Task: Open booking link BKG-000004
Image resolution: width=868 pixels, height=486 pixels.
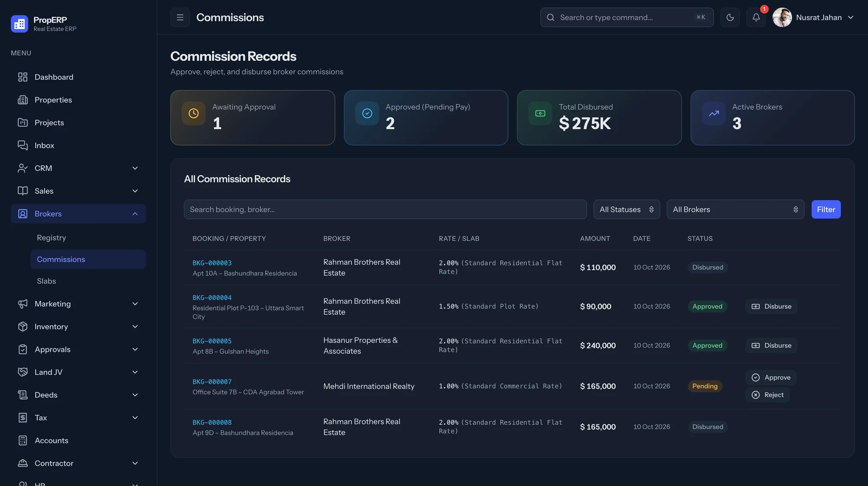Action: (212, 298)
